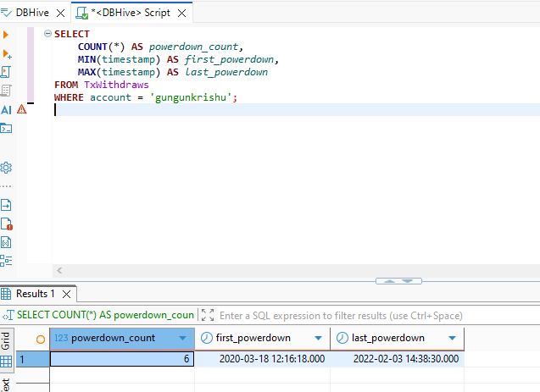Open last_powerdown column dropdown arrow
540x392 pixels.
click(x=456, y=338)
